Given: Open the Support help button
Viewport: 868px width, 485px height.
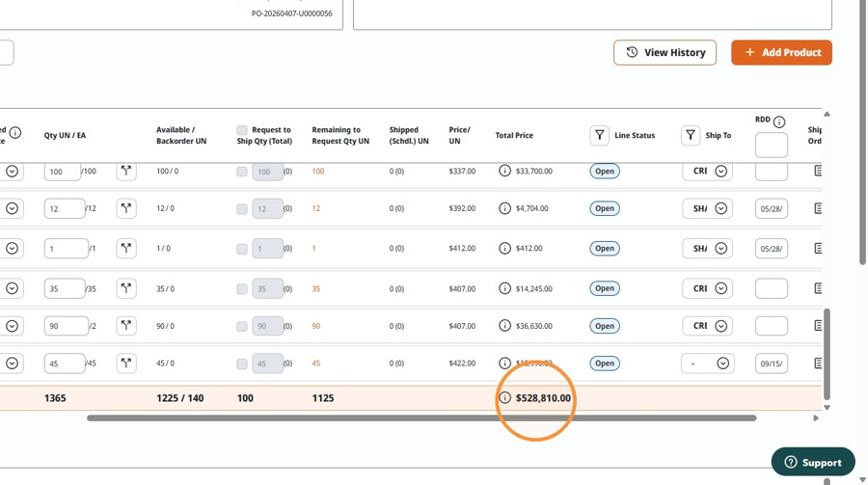Looking at the screenshot, I should (813, 462).
